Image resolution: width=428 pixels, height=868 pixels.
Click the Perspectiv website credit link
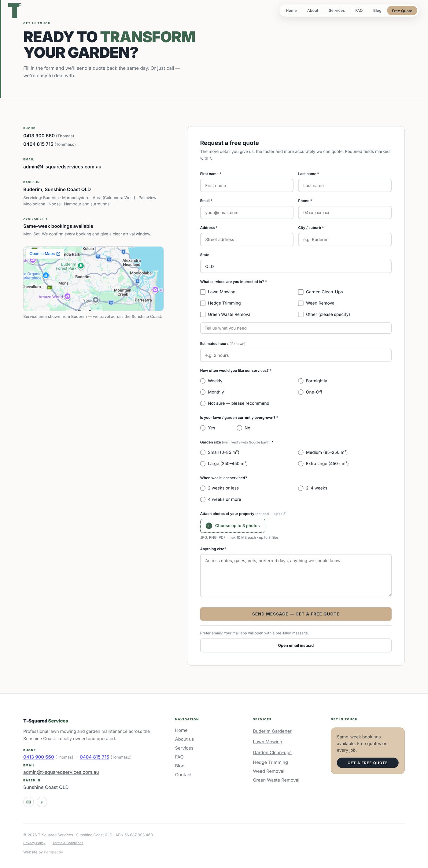53,852
